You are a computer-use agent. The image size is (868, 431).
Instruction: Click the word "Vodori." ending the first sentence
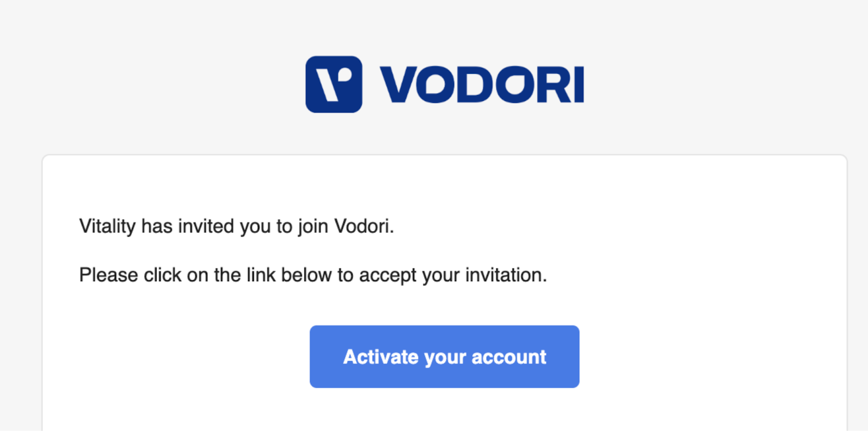click(x=364, y=226)
